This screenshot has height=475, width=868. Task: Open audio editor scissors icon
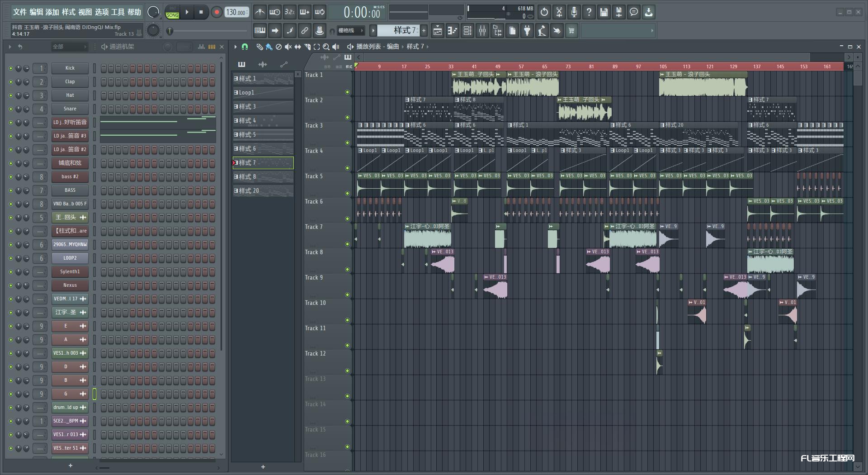[559, 12]
